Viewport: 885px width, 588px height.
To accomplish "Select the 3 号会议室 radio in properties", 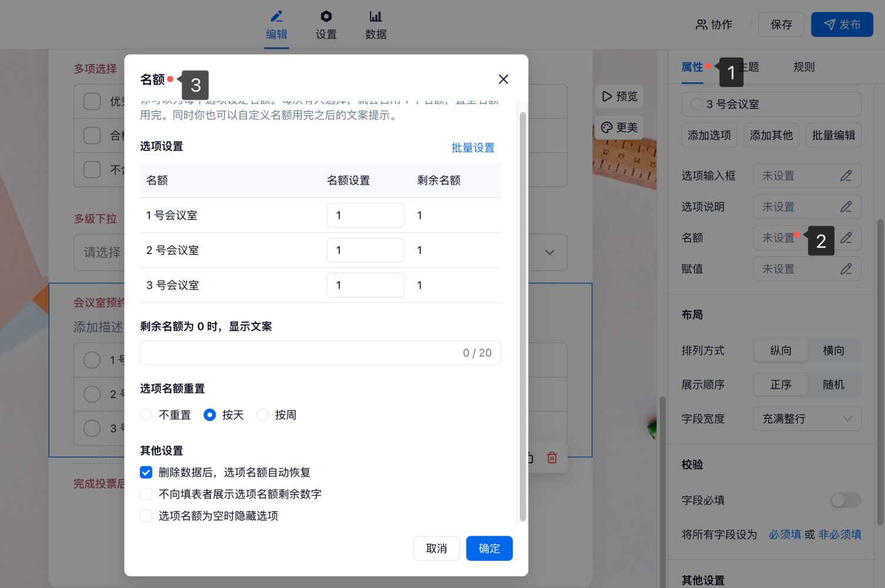I will [697, 105].
